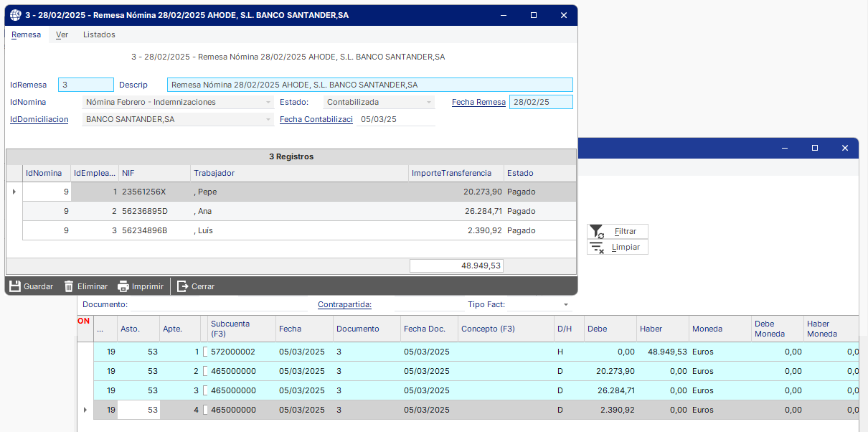Select the row with NIF 56234896B
Viewport: 868px width, 432px height.
coord(299,230)
